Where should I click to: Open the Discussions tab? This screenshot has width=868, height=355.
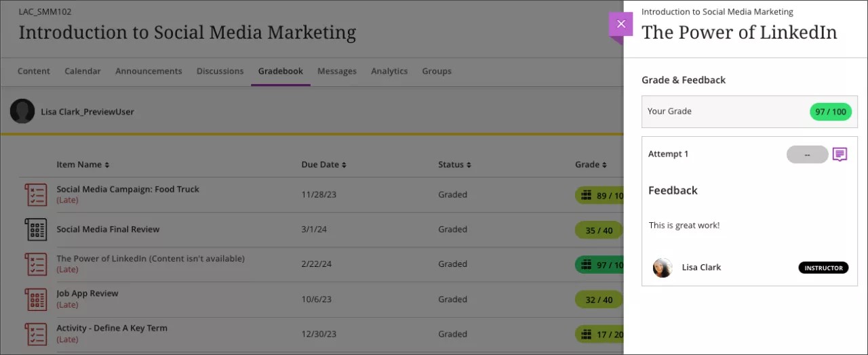220,71
